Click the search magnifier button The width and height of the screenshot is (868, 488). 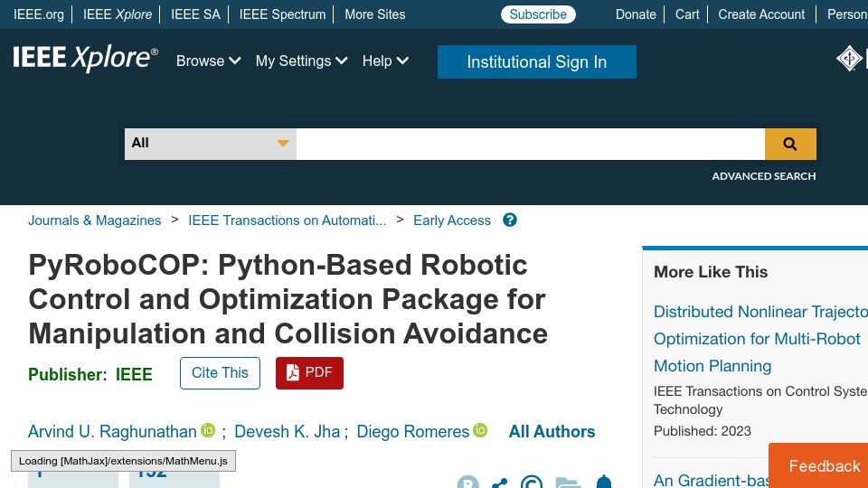coord(790,144)
